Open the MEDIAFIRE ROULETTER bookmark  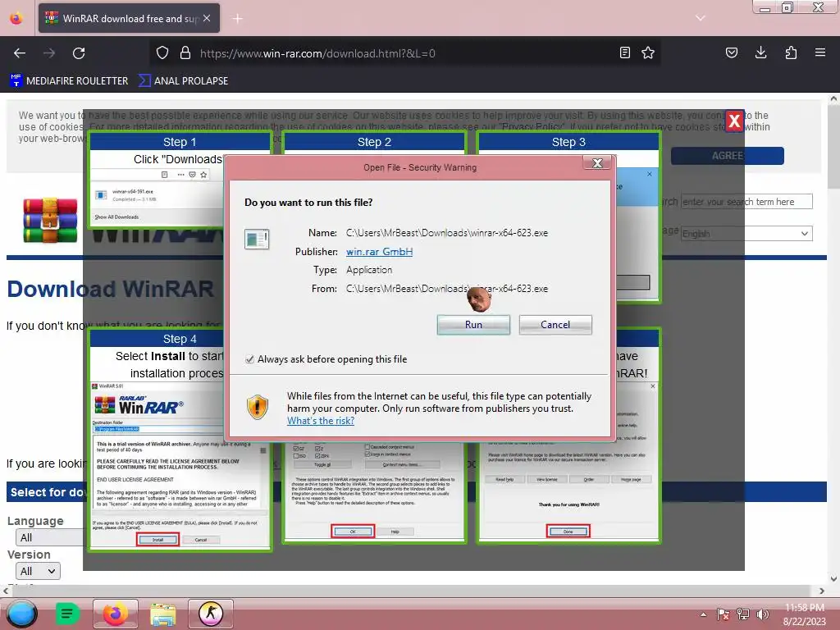[69, 81]
